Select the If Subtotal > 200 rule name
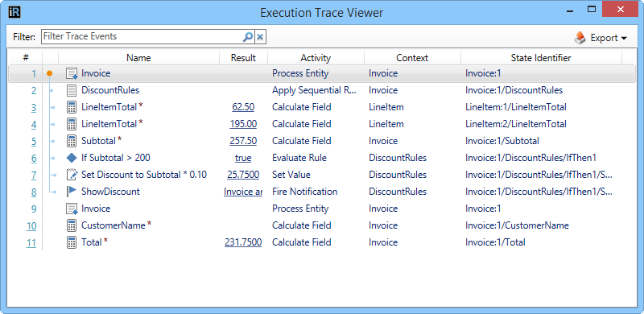 [116, 158]
